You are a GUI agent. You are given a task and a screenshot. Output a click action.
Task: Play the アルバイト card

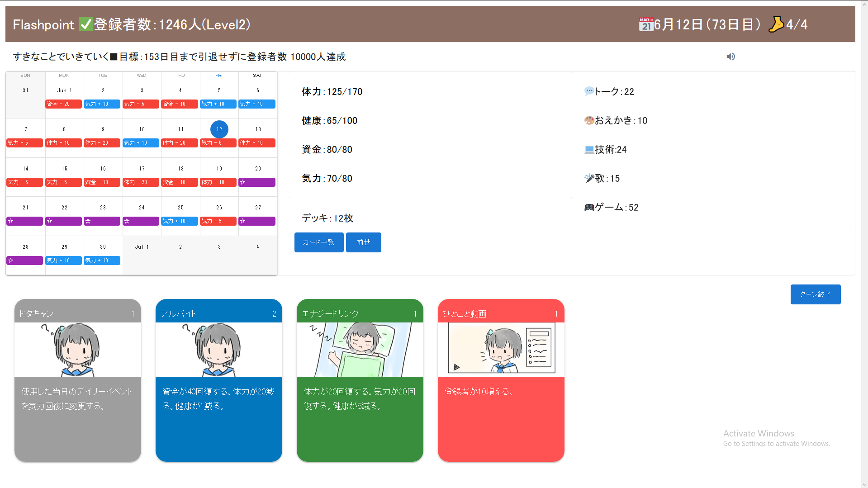click(x=219, y=380)
